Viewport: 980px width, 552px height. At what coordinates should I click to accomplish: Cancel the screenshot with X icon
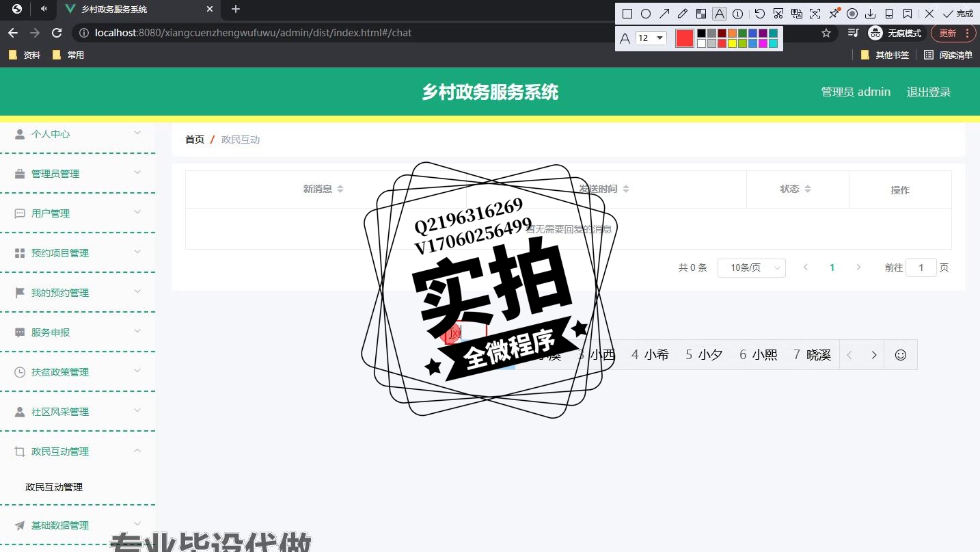point(929,14)
